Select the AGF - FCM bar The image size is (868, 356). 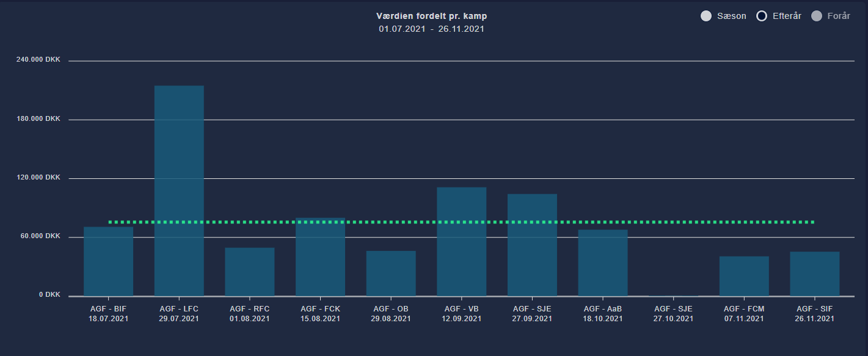coord(743,275)
